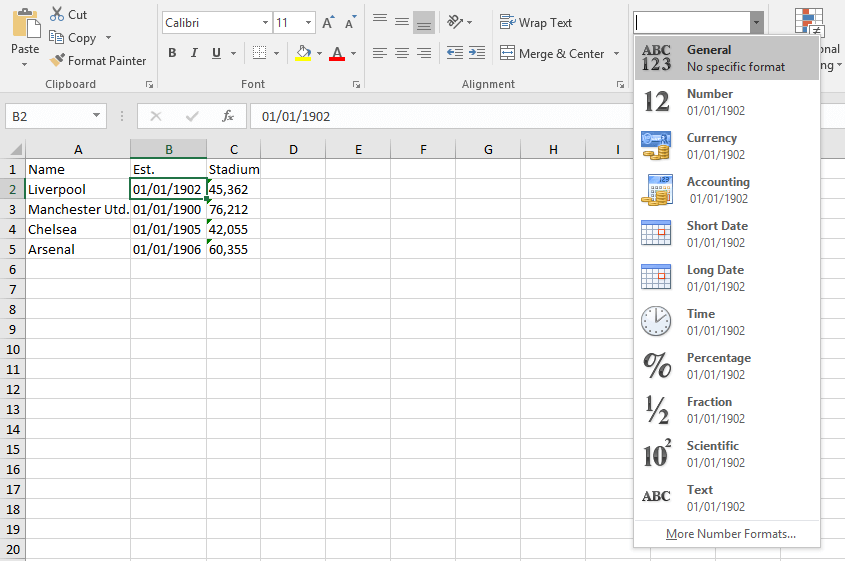Toggle Bottom Align button
Image resolution: width=845 pixels, height=561 pixels.
tap(424, 23)
